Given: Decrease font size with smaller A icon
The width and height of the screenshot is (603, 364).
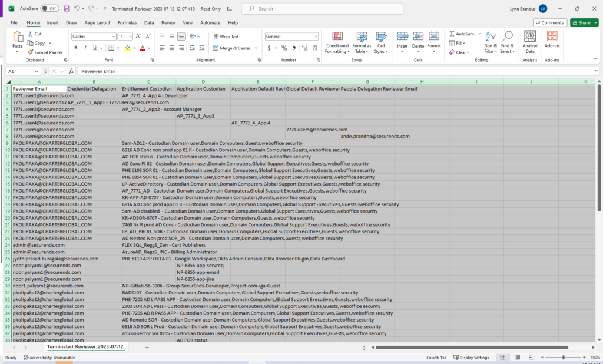Looking at the screenshot, I should click(148, 36).
